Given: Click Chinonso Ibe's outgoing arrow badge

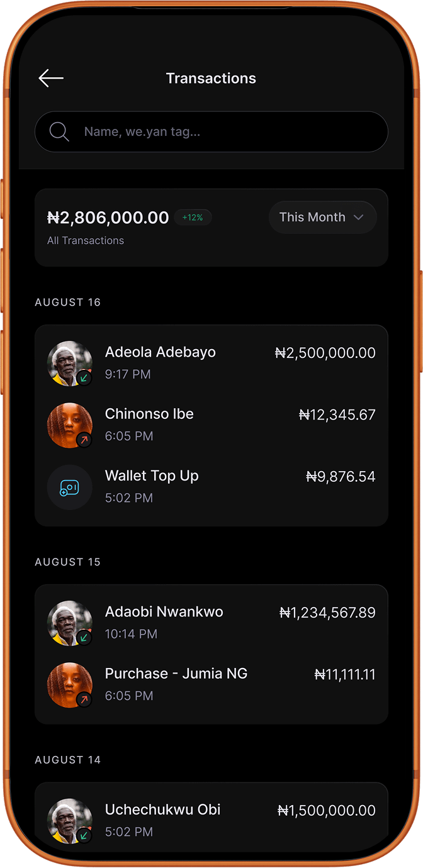Looking at the screenshot, I should (84, 440).
